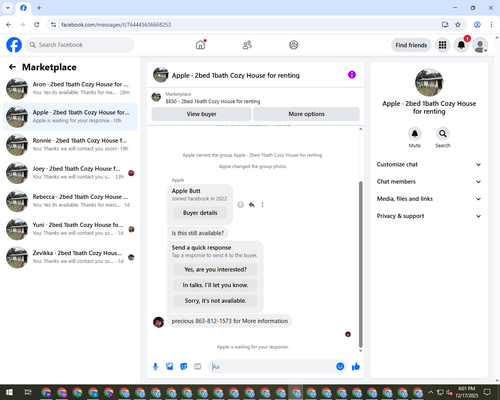Reload the page in the browser
This screenshot has width=500, height=400.
point(37,25)
